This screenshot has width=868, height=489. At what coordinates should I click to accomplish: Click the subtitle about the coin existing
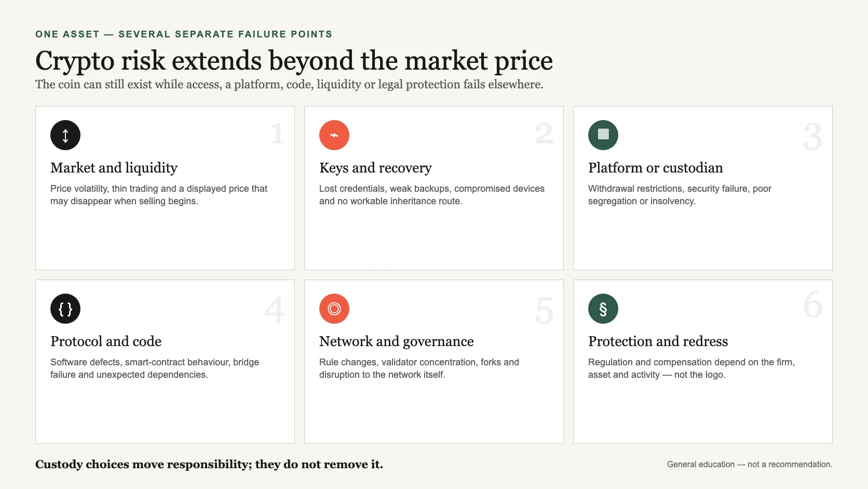click(x=289, y=85)
